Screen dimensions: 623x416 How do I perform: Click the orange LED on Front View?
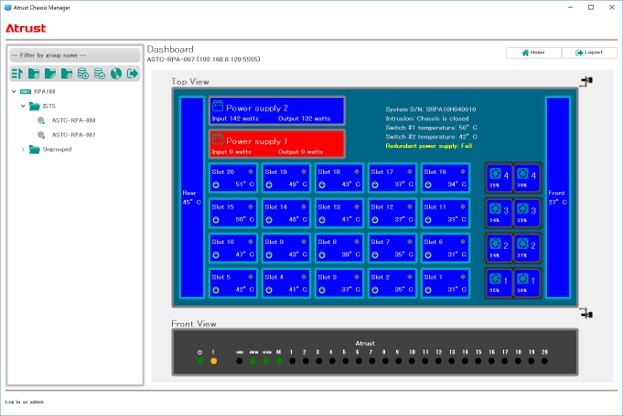point(213,361)
